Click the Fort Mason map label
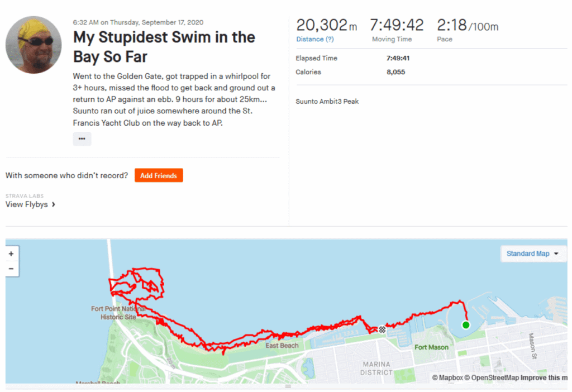Image resolution: width=572 pixels, height=392 pixels. [x=432, y=347]
